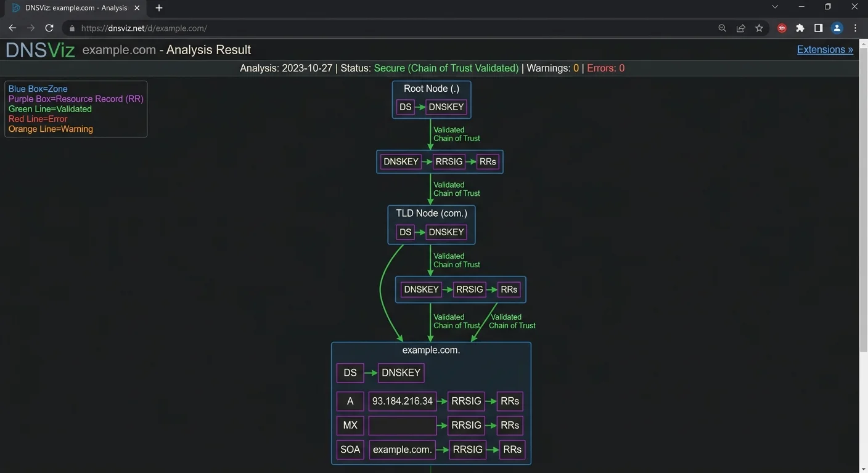Click the Blue Box=Zone legend entry
868x473 pixels.
38,89
